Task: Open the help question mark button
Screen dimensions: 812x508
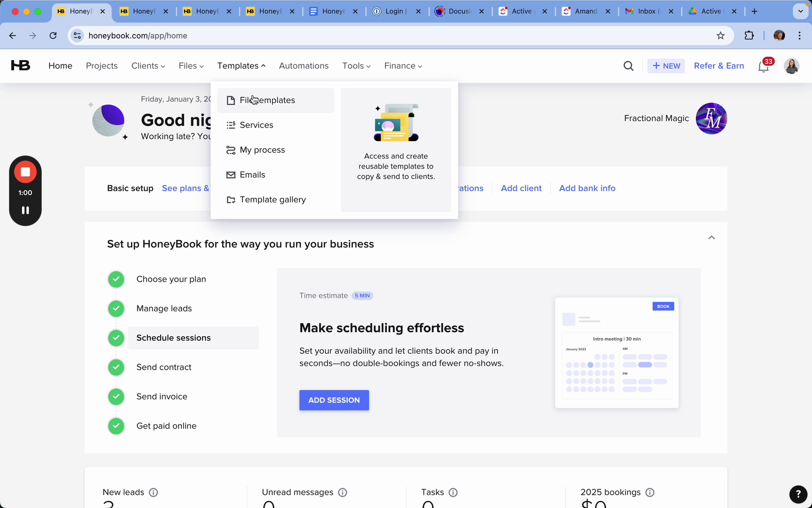Action: (x=798, y=494)
